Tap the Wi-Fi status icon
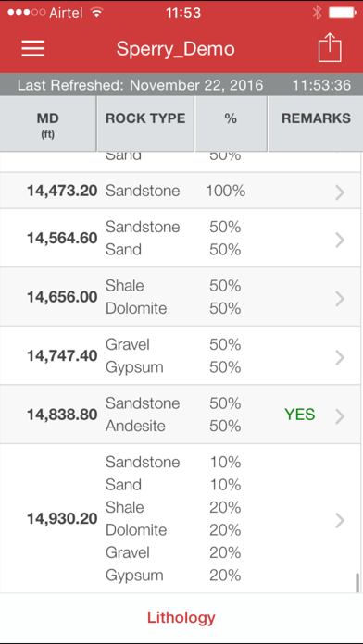363x644 pixels. click(97, 13)
